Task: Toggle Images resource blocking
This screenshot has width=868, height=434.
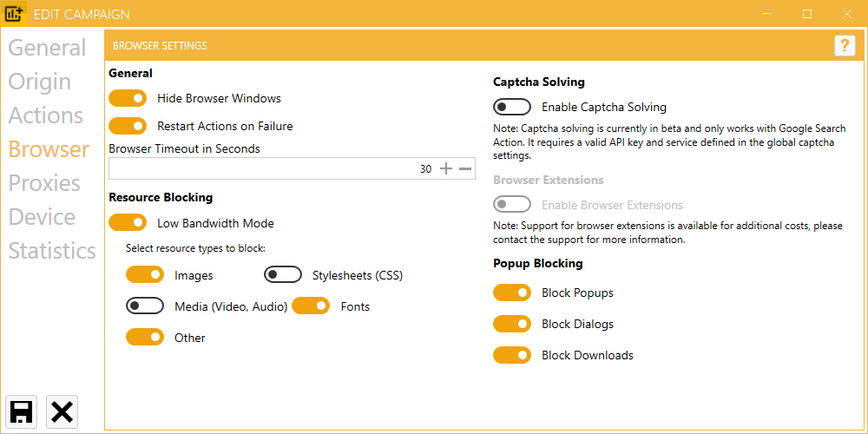Action: (145, 275)
